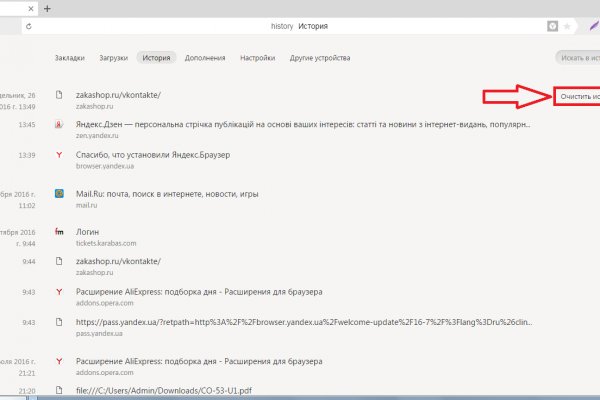The image size is (600, 400).
Task: Click the Очистить историю button
Action: click(x=576, y=97)
